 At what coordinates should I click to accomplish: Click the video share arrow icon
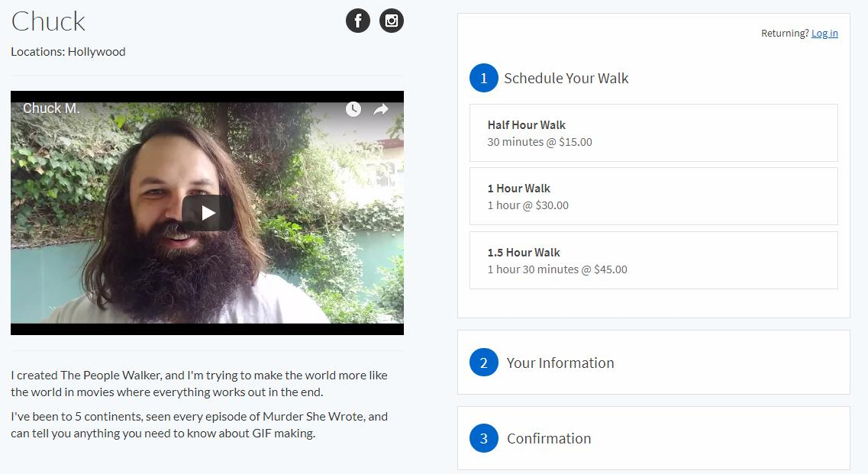tap(381, 109)
